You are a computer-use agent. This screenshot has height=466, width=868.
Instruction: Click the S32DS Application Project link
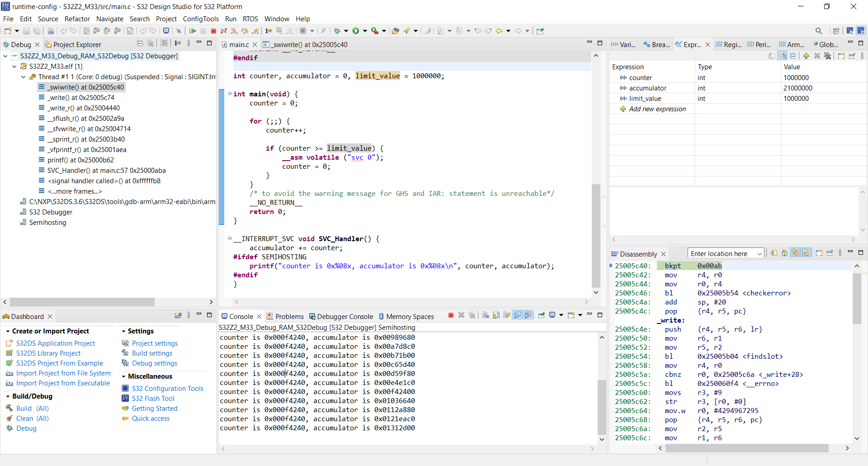coord(56,343)
